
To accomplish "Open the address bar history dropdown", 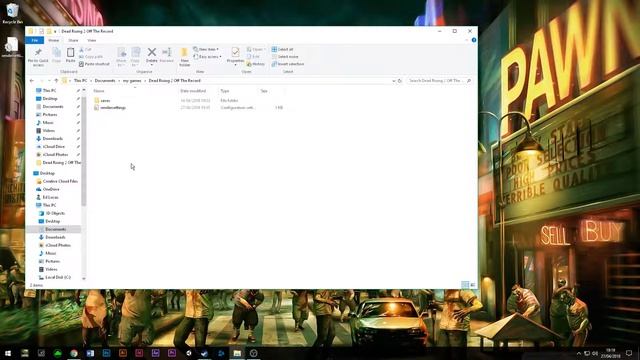I will [x=393, y=81].
